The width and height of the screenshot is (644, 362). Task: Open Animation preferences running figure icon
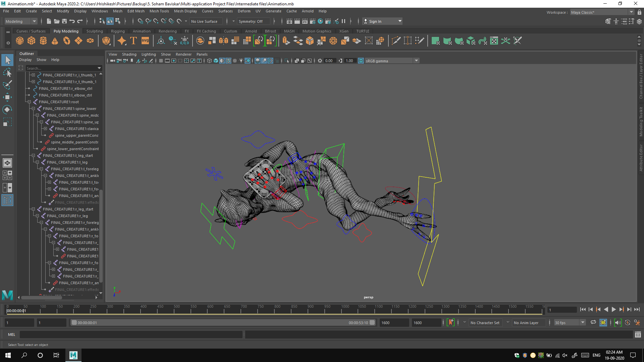point(637,322)
